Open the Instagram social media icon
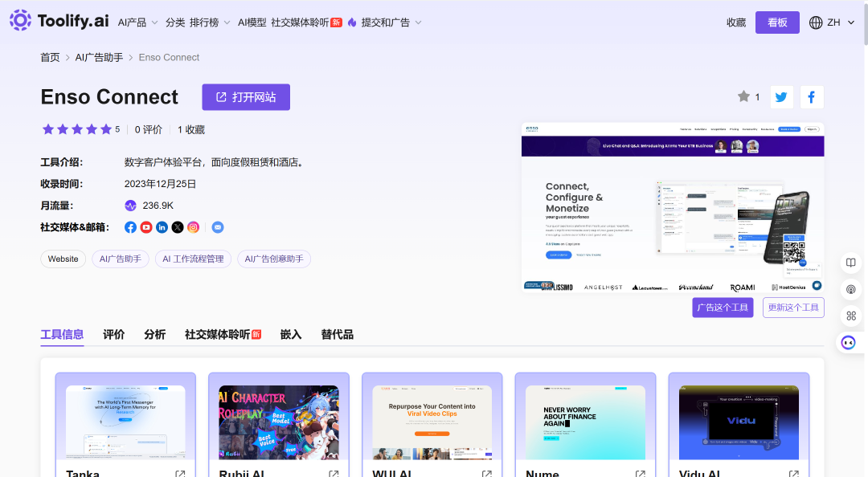This screenshot has height=477, width=868. (x=193, y=227)
